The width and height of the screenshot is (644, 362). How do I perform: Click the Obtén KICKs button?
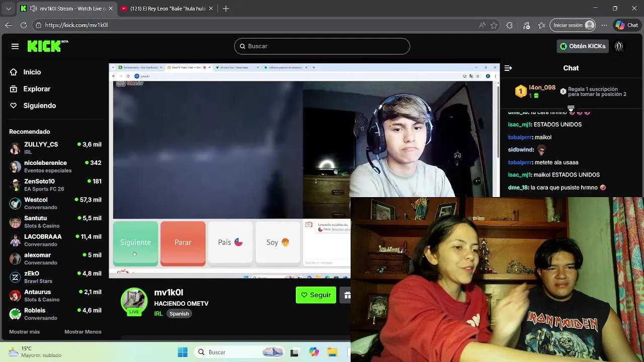click(x=583, y=46)
